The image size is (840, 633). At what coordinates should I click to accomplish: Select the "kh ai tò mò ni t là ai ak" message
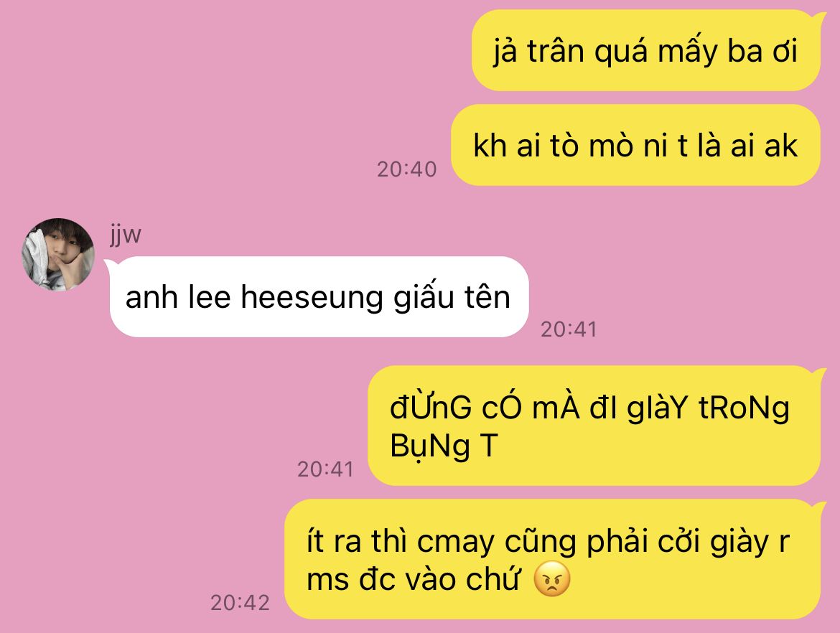635,145
